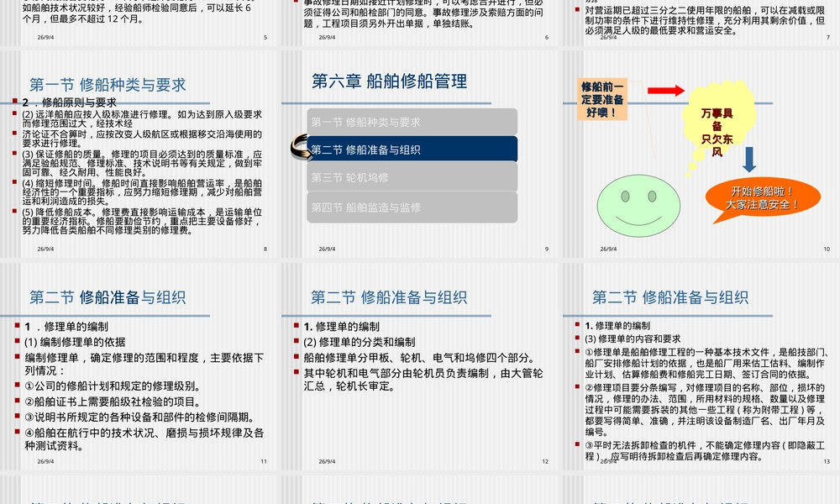Click the bullet 船舶修理单分甲板、轮机、电气和坞修
Image resolution: width=840 pixels, height=504 pixels.
pyautogui.click(x=419, y=357)
